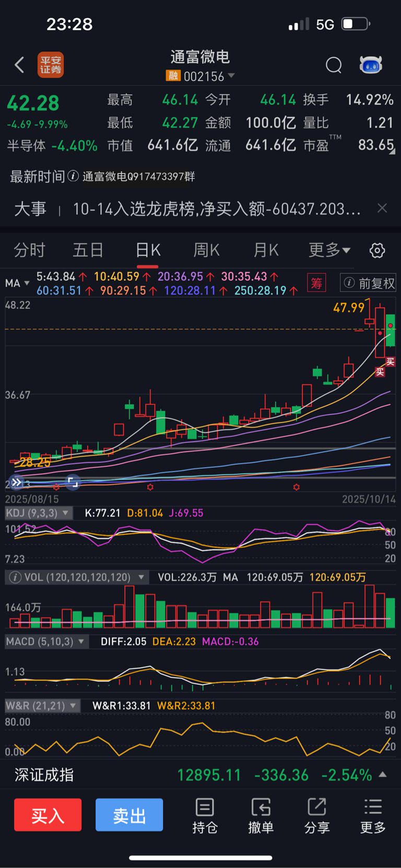The height and width of the screenshot is (868, 401).
Task: Tap the fullscreen bracket icon on chart
Action: pos(73,482)
